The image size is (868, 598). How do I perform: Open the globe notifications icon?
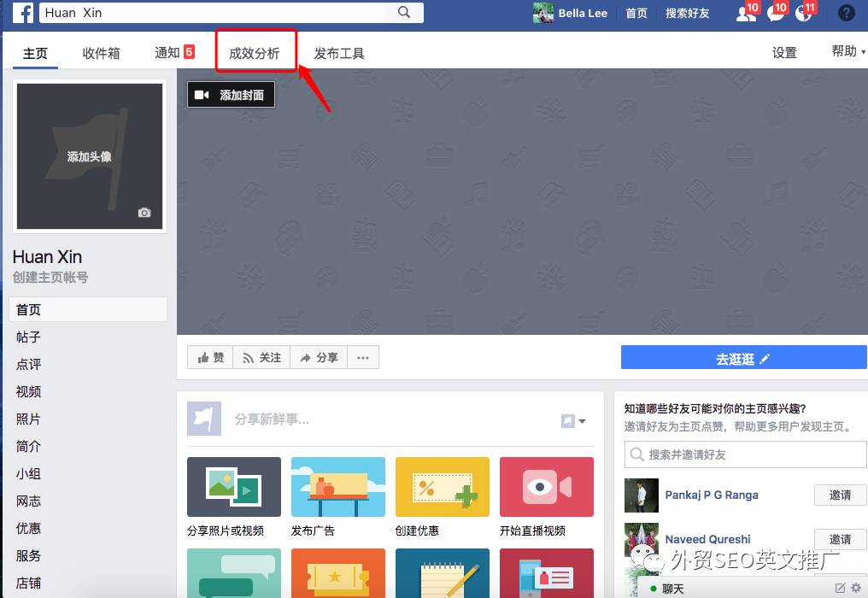pyautogui.click(x=803, y=13)
